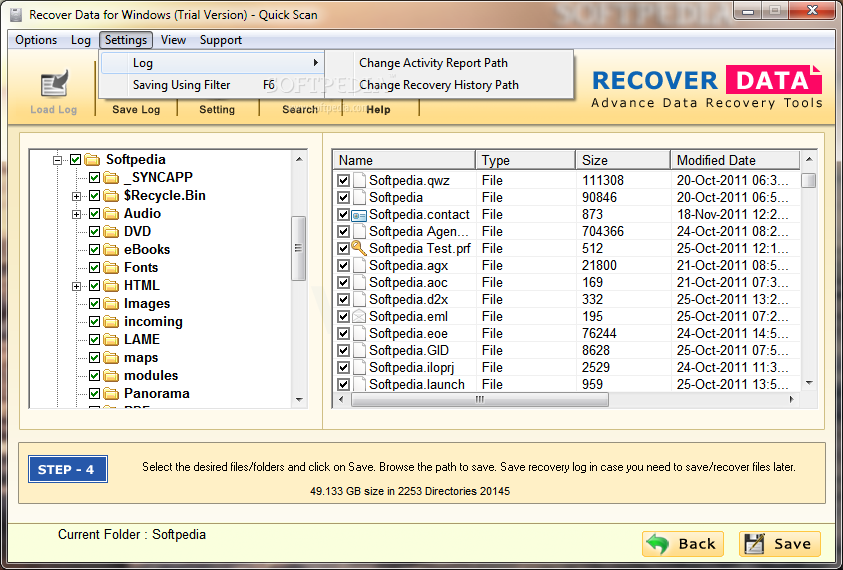Toggle the Softpedia.eoe file checkbox

(x=344, y=334)
